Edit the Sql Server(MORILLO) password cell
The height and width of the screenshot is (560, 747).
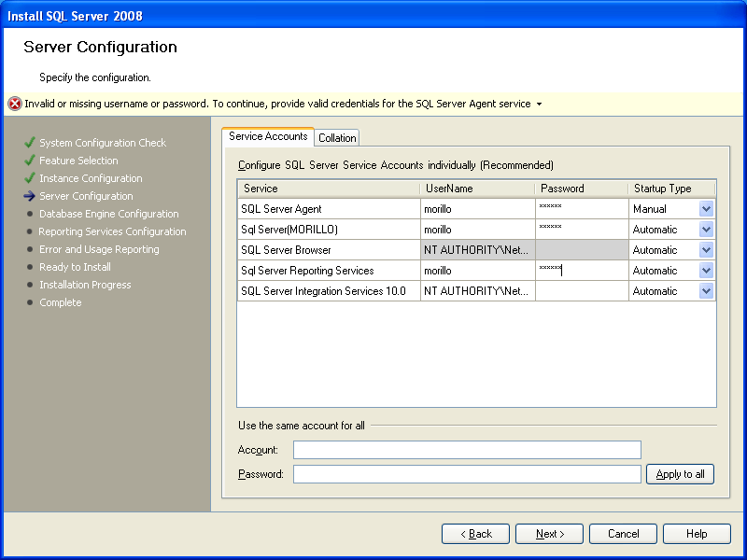582,229
